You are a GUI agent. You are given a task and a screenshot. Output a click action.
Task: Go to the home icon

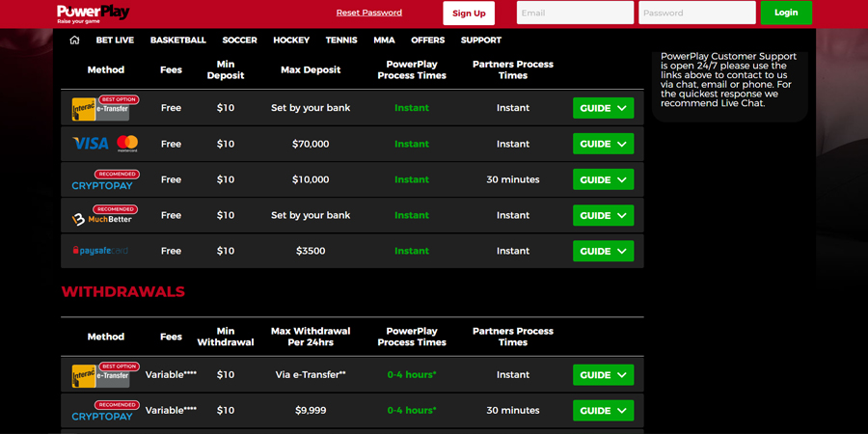point(74,41)
